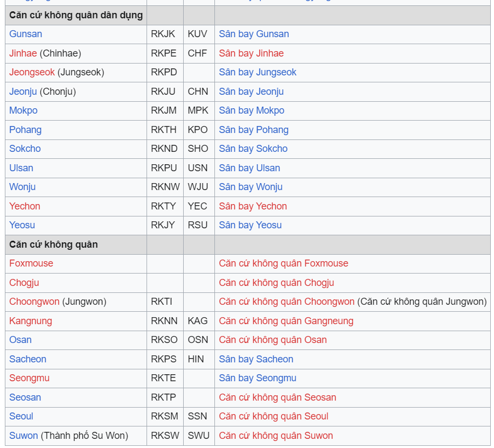Click the ICAO code RKTI cell
The height and width of the screenshot is (448, 494).
[165, 302]
